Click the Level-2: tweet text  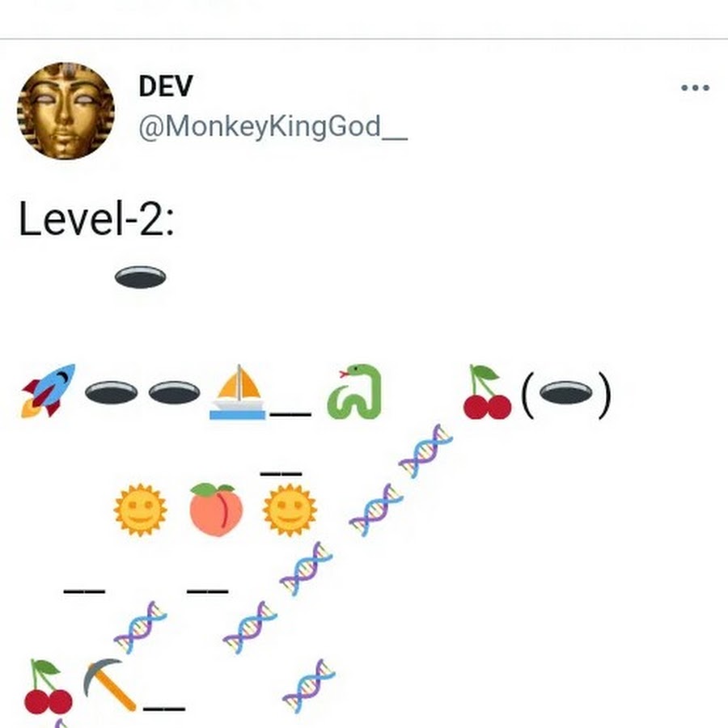[96, 218]
